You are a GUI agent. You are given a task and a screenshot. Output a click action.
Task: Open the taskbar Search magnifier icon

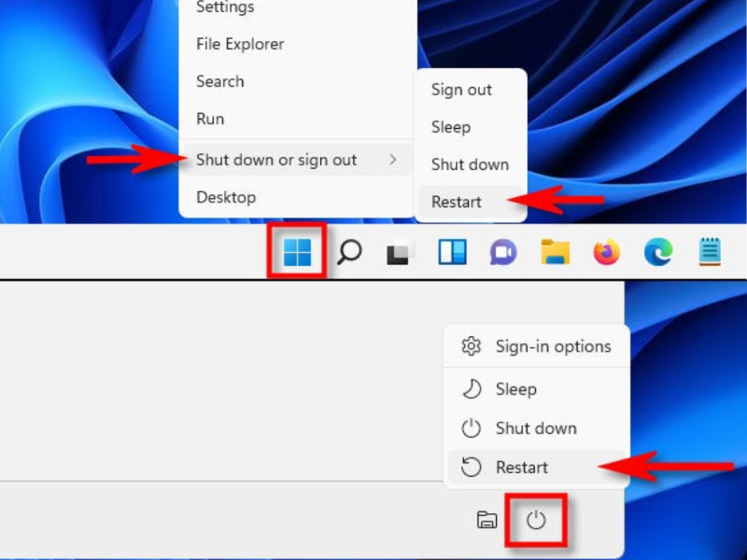pos(349,252)
